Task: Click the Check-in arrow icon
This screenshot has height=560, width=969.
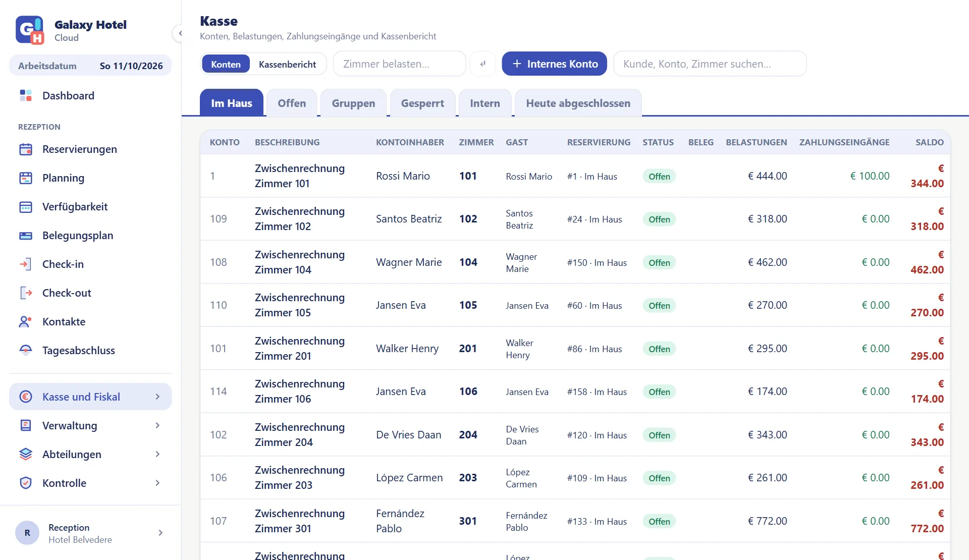Action: point(26,264)
